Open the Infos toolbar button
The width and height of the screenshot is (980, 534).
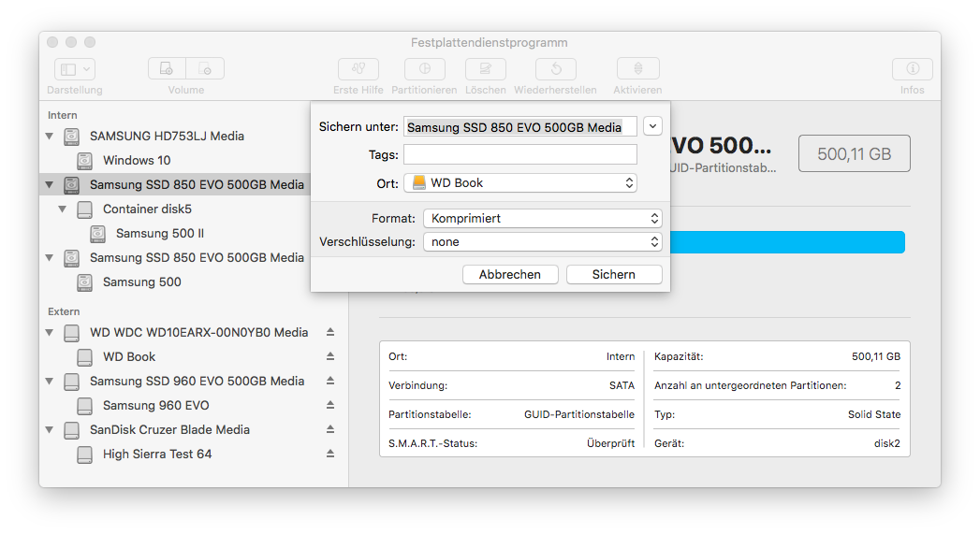tap(913, 68)
